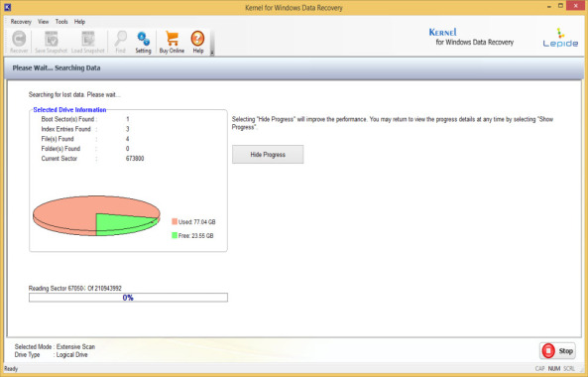Open the Recovery menu
The height and width of the screenshot is (377, 588).
coord(21,22)
